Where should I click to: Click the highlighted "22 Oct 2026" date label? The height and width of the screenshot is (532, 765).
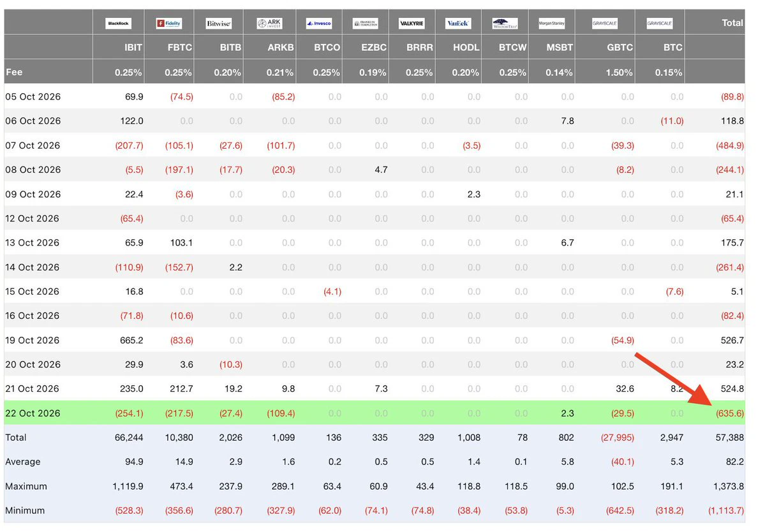point(33,413)
